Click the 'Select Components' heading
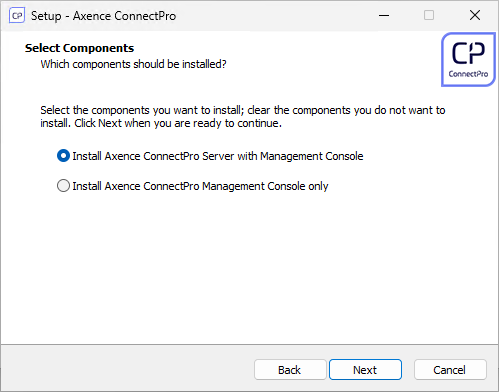Viewport: 499px width, 392px height. pyautogui.click(x=79, y=48)
